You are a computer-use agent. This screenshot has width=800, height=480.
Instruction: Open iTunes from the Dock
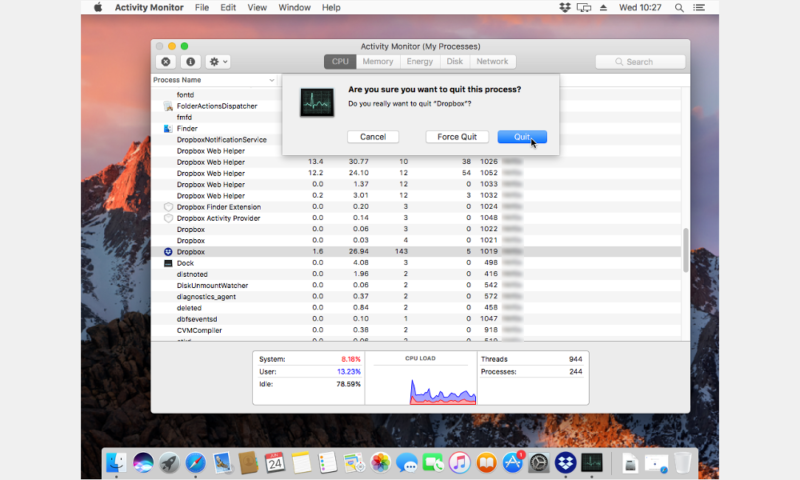(x=459, y=463)
